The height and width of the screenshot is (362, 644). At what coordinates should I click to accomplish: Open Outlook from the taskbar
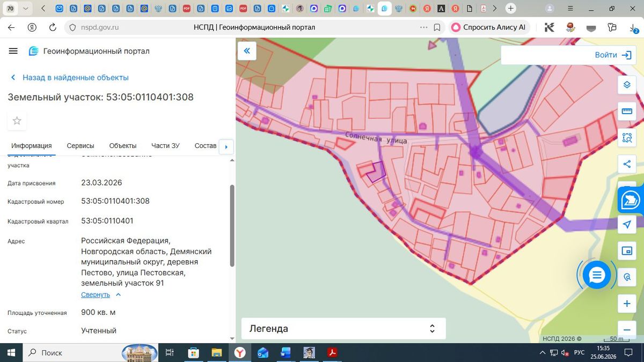click(262, 352)
